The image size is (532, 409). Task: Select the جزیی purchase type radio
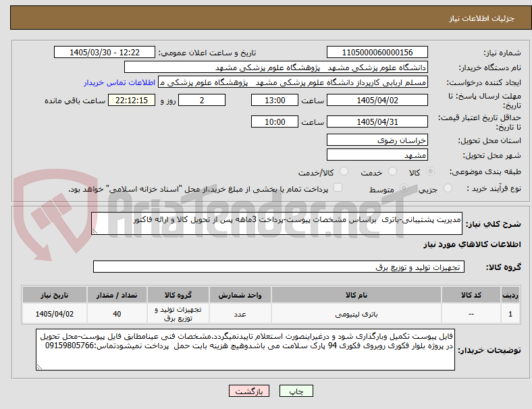(x=448, y=188)
